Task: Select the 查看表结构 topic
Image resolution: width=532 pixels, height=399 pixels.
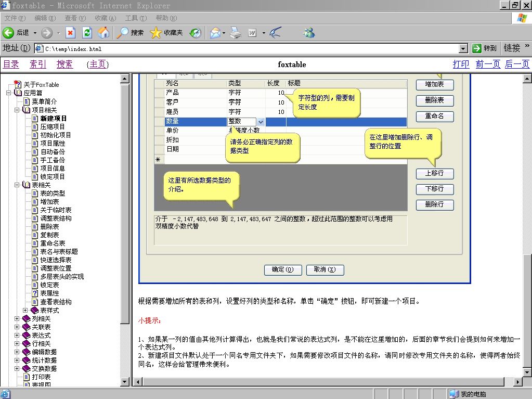Action: coord(56,302)
